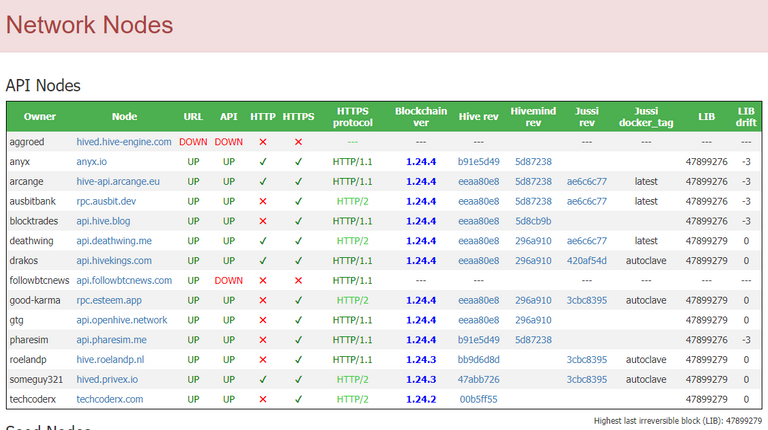Viewport: 768px width, 430px height.
Task: Click the HTTP red cross for followbtcnews
Action: (263, 281)
